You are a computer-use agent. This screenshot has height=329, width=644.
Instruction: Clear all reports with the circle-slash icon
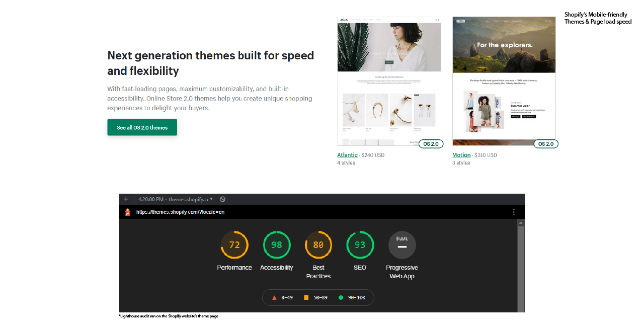point(222,199)
